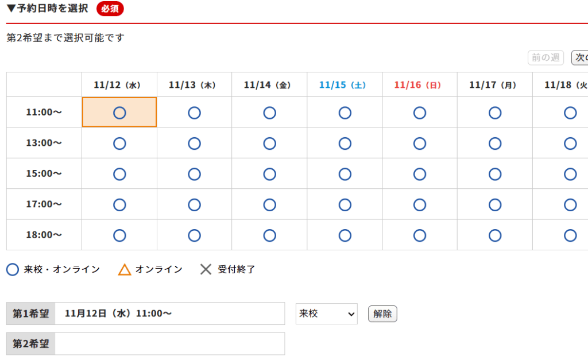
Task: Click the orange triangle オンライン legend icon
Action: pos(125,269)
